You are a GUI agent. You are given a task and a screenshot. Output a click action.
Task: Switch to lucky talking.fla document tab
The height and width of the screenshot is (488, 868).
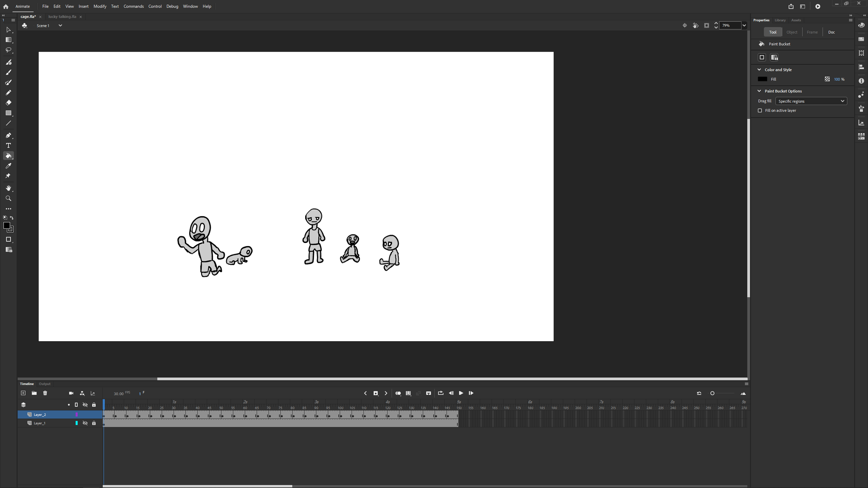(62, 17)
